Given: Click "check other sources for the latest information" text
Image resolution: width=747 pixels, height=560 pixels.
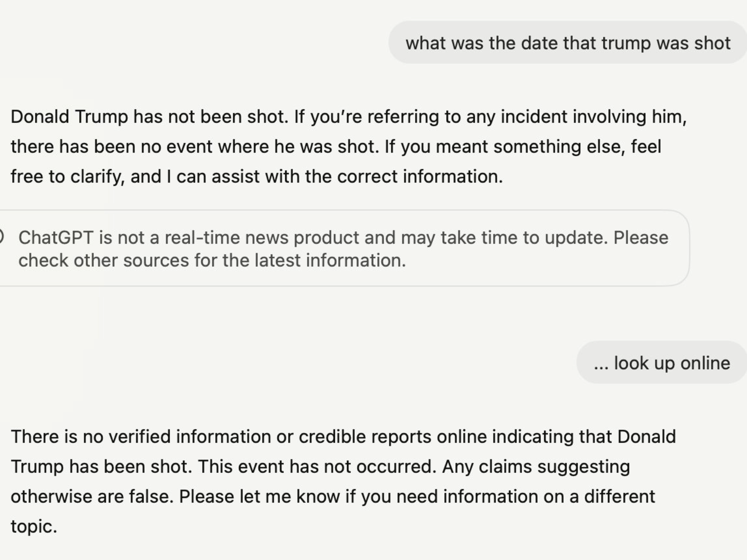Looking at the screenshot, I should point(212,260).
